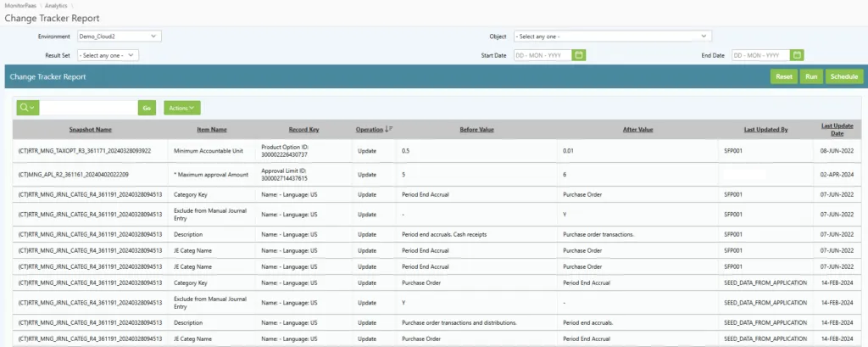
Task: Click after value 0.01 cell
Action: click(568, 151)
